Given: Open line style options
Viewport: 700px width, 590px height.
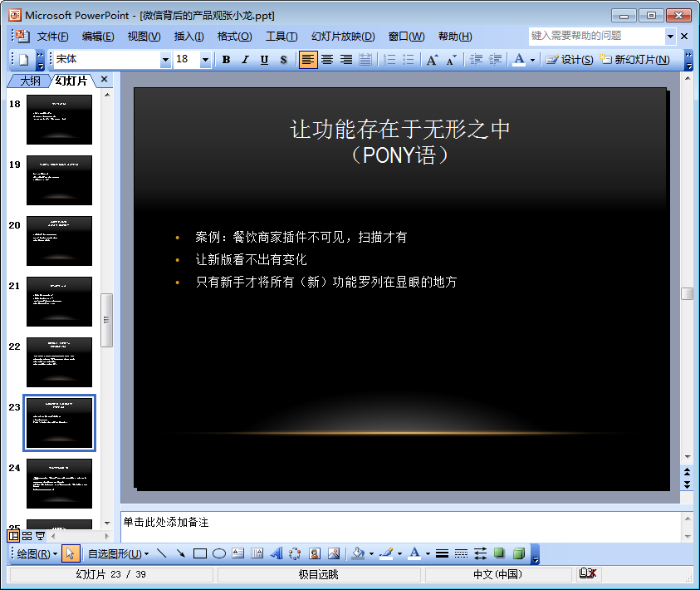Looking at the screenshot, I should pyautogui.click(x=442, y=553).
